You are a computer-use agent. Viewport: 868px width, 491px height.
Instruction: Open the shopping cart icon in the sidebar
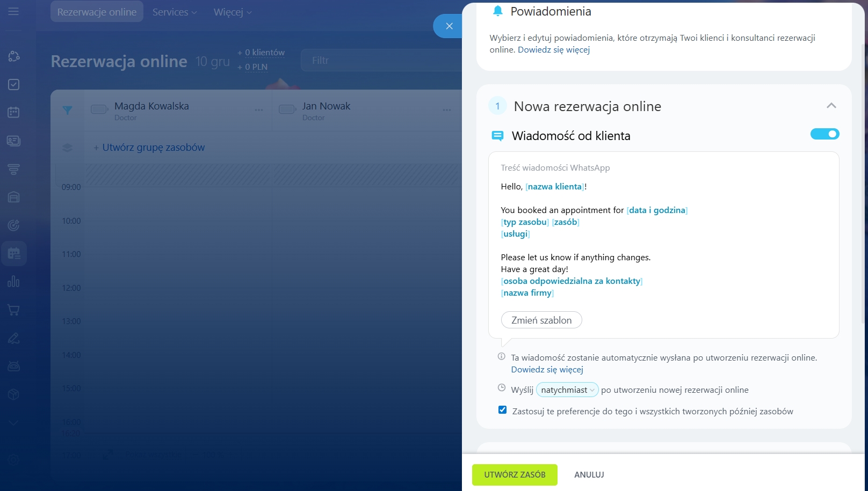click(14, 310)
